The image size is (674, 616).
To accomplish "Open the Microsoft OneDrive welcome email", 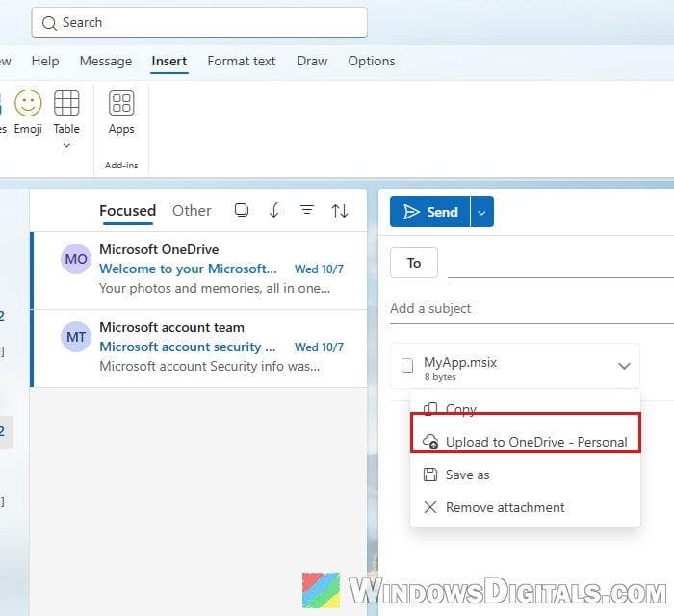I will 200,270.
